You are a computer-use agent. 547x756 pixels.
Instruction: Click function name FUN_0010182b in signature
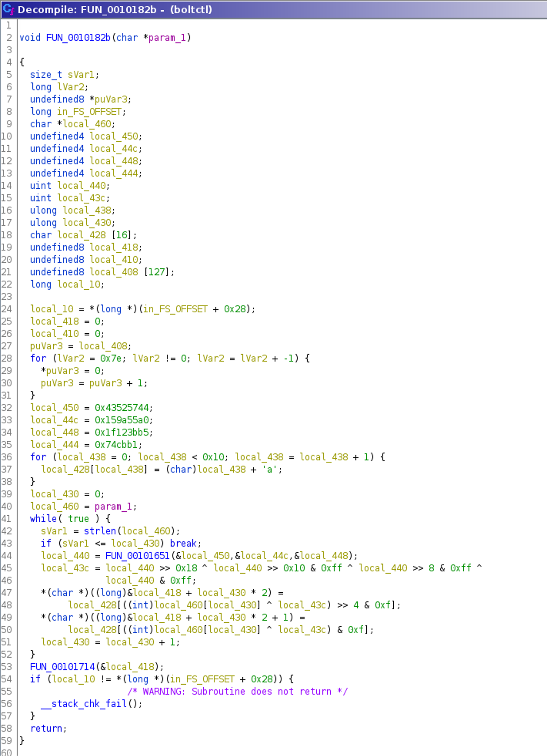[x=78, y=38]
